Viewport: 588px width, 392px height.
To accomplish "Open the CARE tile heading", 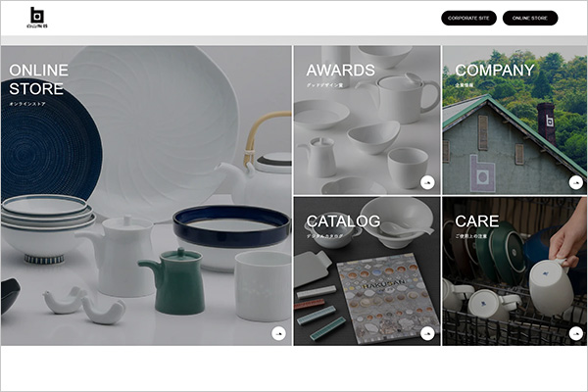I will (x=476, y=221).
